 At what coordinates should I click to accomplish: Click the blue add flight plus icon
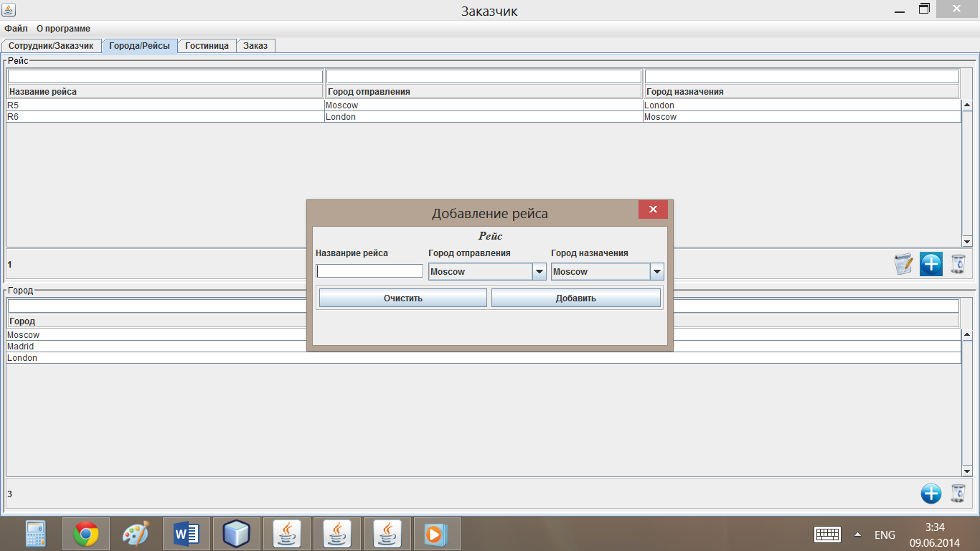930,264
